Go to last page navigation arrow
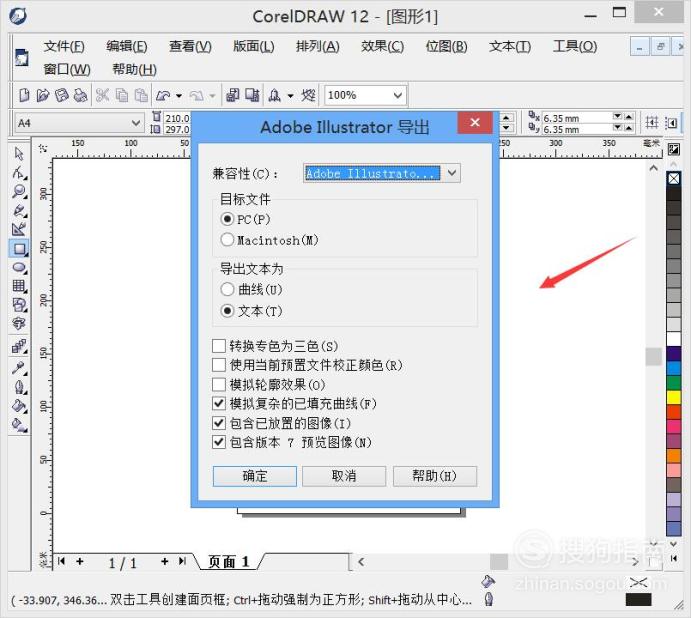The image size is (691, 618). click(x=182, y=561)
